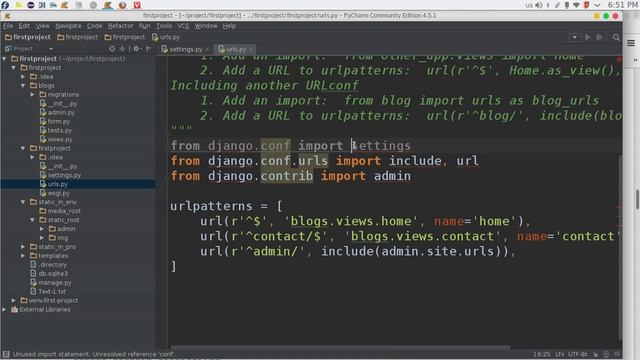The width and height of the screenshot is (640, 360).
Task: Close the settings.py tab
Action: 207,49
